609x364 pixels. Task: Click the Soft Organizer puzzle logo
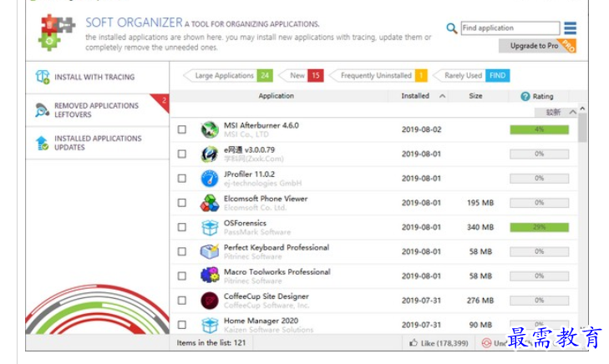click(x=57, y=33)
